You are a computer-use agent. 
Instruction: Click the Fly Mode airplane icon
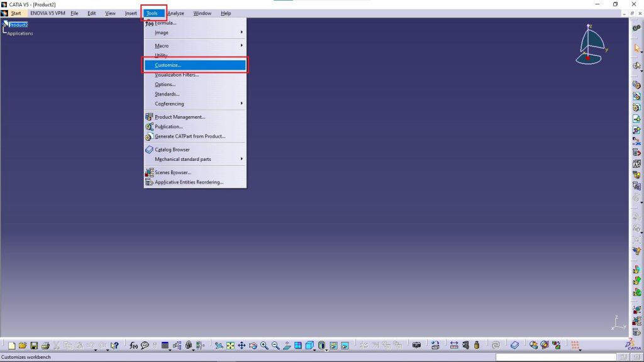click(x=219, y=346)
